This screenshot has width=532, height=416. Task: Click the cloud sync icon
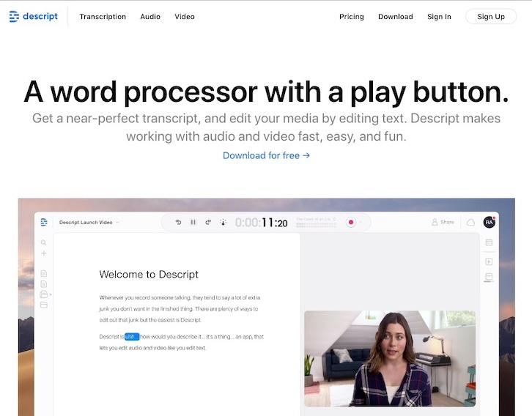point(470,223)
